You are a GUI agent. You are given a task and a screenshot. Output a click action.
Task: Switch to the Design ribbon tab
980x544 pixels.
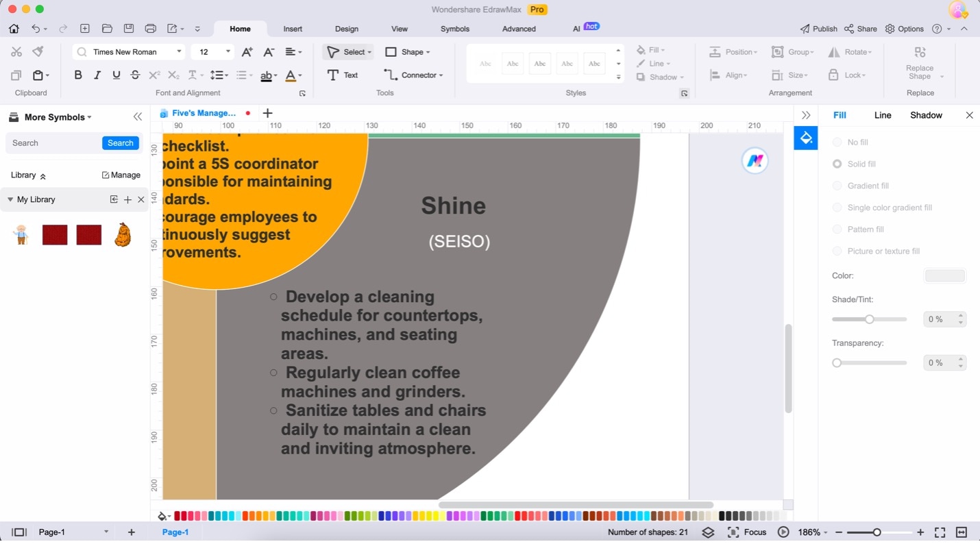point(347,29)
